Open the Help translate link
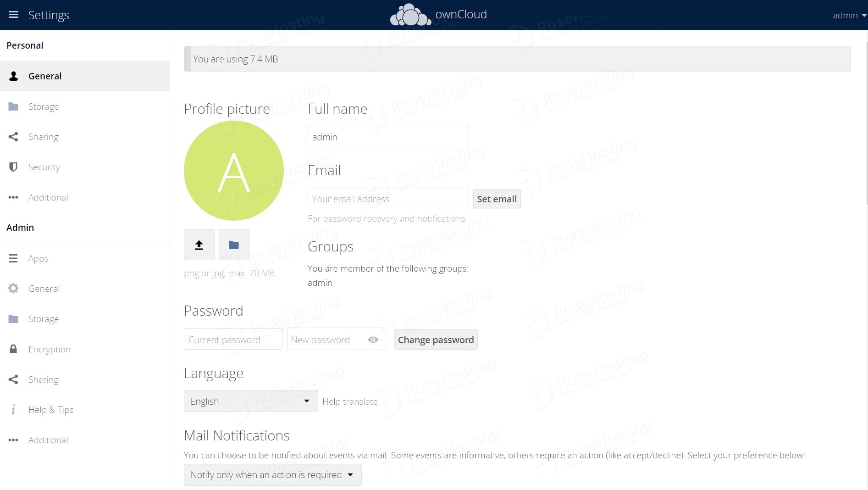This screenshot has width=868, height=490. coord(350,401)
